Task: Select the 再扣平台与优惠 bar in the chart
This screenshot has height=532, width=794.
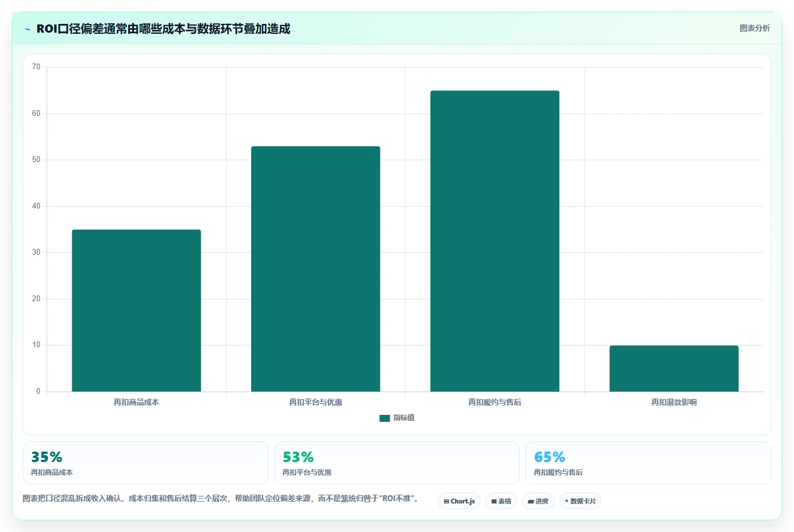Action: coord(316,269)
